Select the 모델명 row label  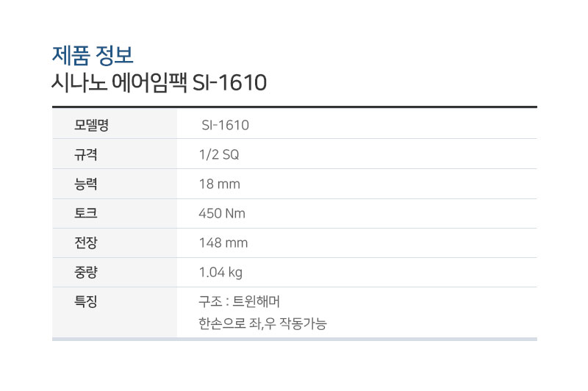tap(91, 125)
